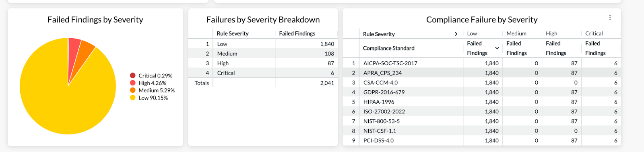Image resolution: width=644 pixels, height=152 pixels.
Task: Open the HIPAA-1996 compliance standard
Action: (x=379, y=102)
